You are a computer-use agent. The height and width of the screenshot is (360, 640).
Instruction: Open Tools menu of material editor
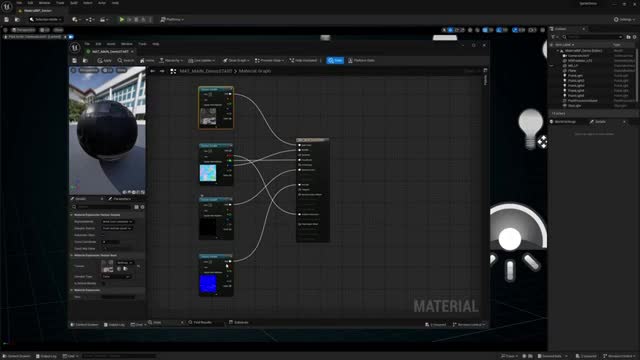[x=142, y=44]
